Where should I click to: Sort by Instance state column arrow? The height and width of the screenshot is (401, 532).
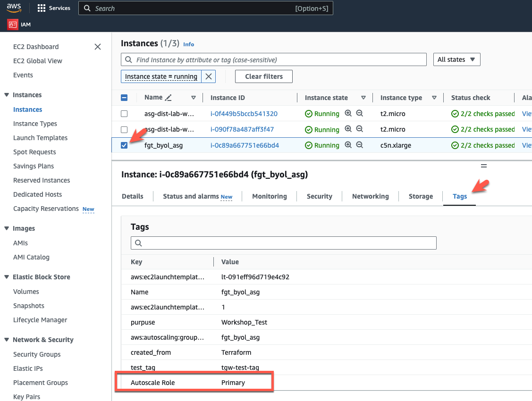(x=363, y=98)
